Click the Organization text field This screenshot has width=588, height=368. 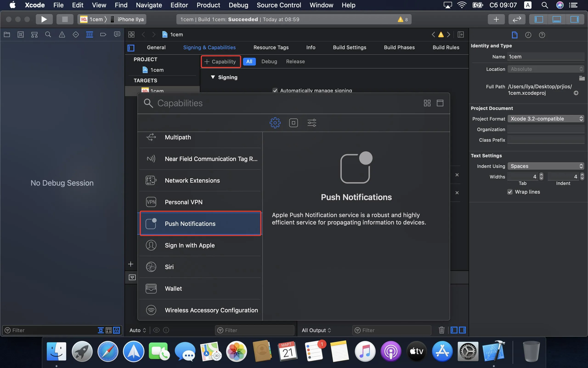(546, 129)
